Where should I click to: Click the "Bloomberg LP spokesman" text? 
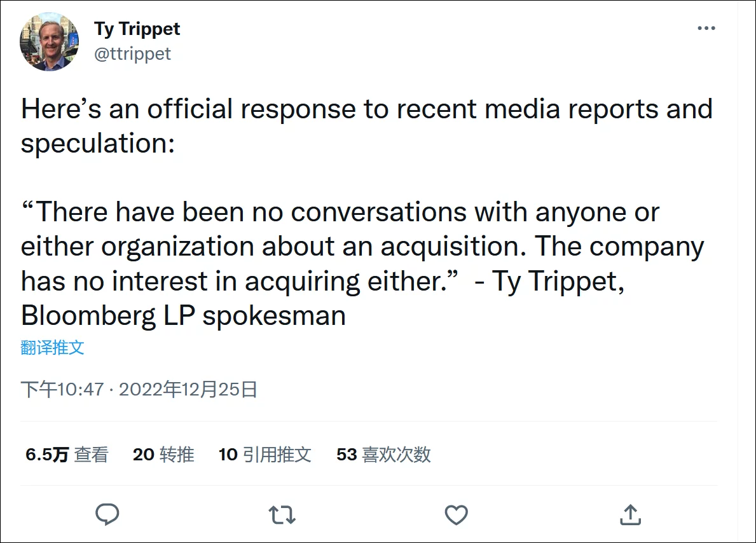point(183,315)
